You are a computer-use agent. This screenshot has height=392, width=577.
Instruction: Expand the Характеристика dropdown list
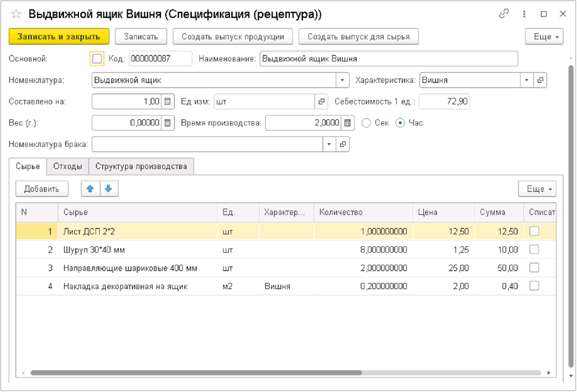click(527, 80)
